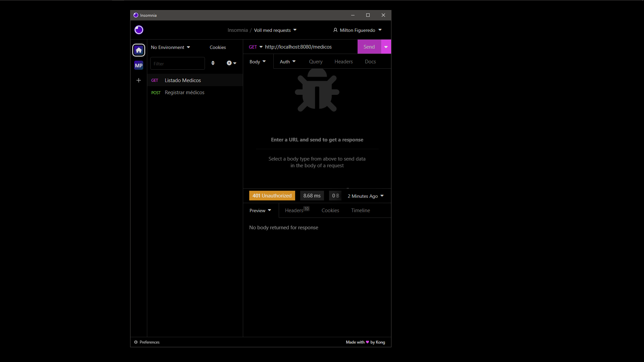Click the Insomnia logo in the header

click(139, 30)
